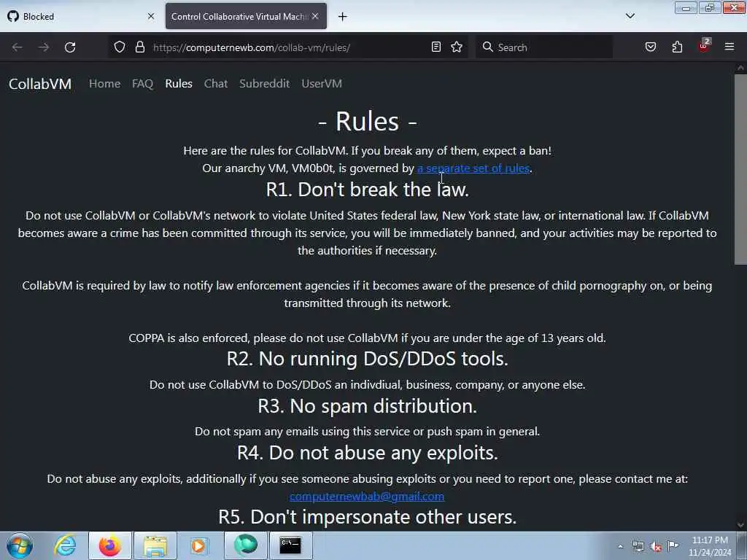
Task: Open a new tab with the plus button
Action: click(343, 17)
